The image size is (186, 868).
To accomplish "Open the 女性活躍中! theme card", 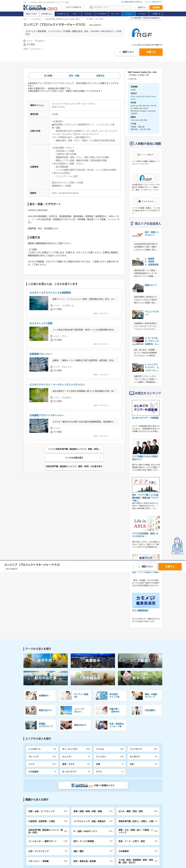I will (x=146, y=710).
